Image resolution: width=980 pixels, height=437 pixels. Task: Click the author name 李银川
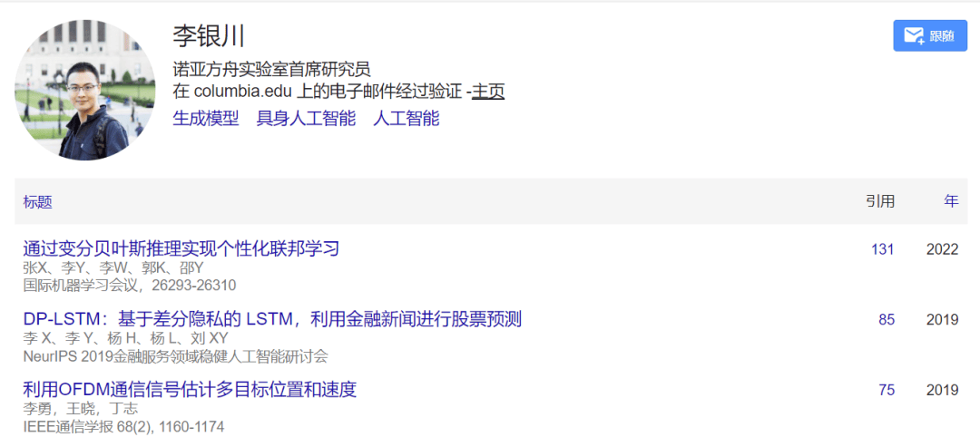[209, 35]
